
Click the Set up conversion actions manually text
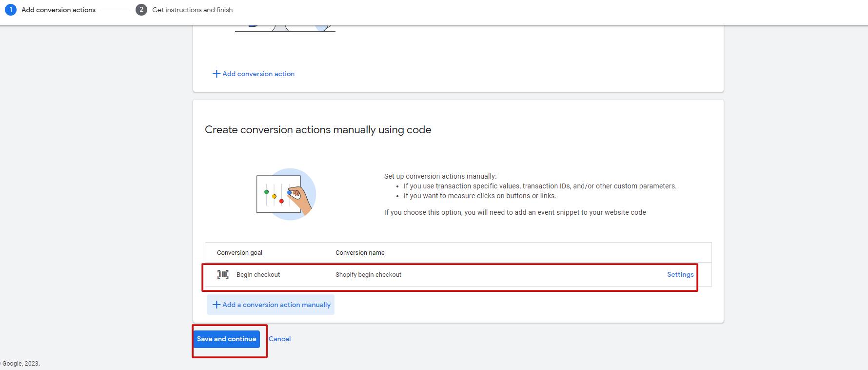pyautogui.click(x=440, y=176)
